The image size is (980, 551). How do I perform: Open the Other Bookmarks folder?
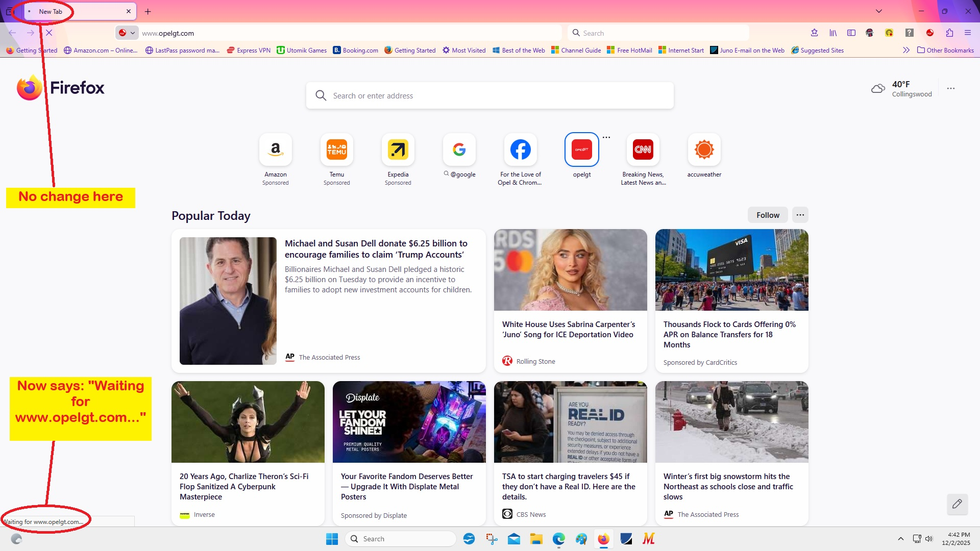tap(945, 51)
